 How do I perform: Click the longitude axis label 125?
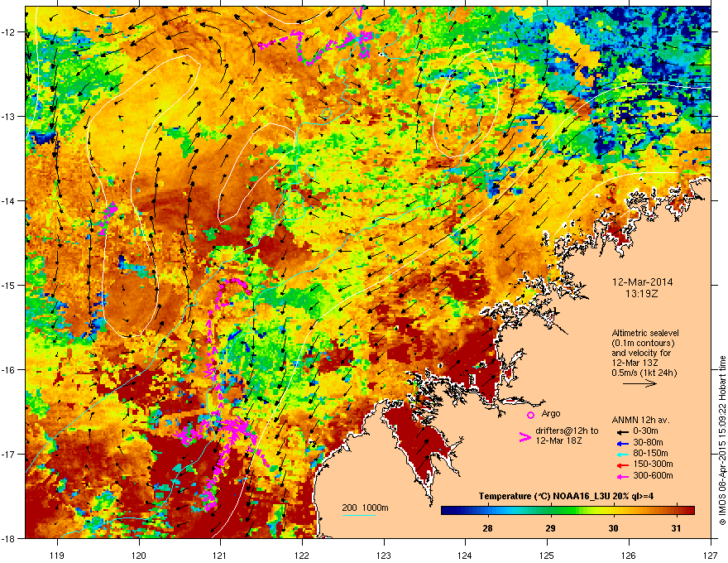point(547,555)
